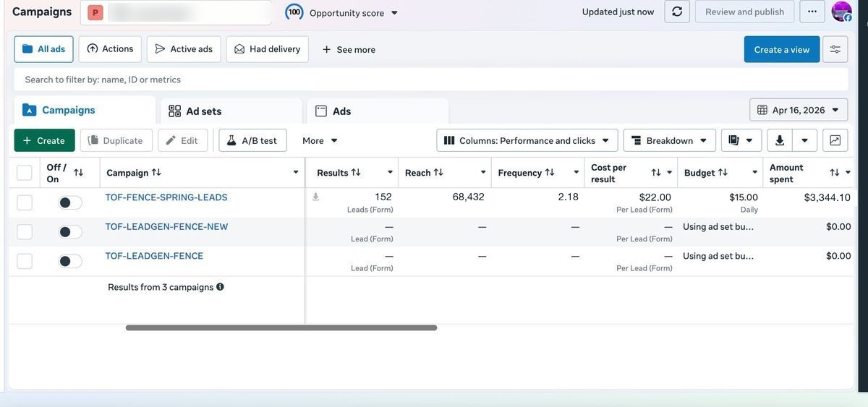Check the TOF-FENCE-SPRING-LEADS row checkbox
Image resolution: width=868 pixels, height=407 pixels.
tap(25, 202)
